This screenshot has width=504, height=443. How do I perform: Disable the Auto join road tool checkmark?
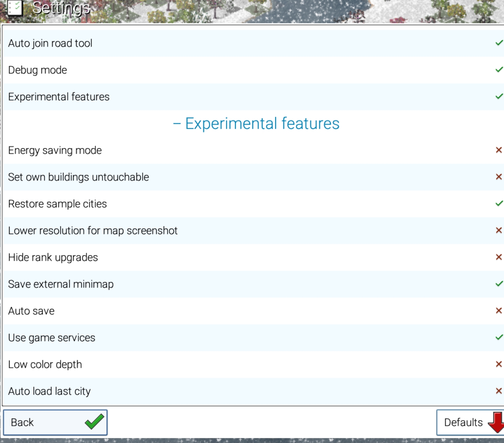[x=499, y=43]
